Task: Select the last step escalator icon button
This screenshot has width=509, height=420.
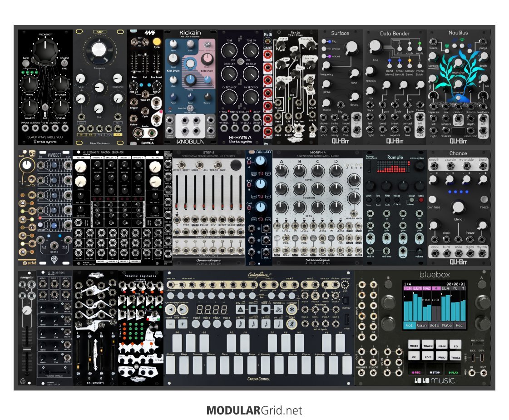Action: (278, 309)
